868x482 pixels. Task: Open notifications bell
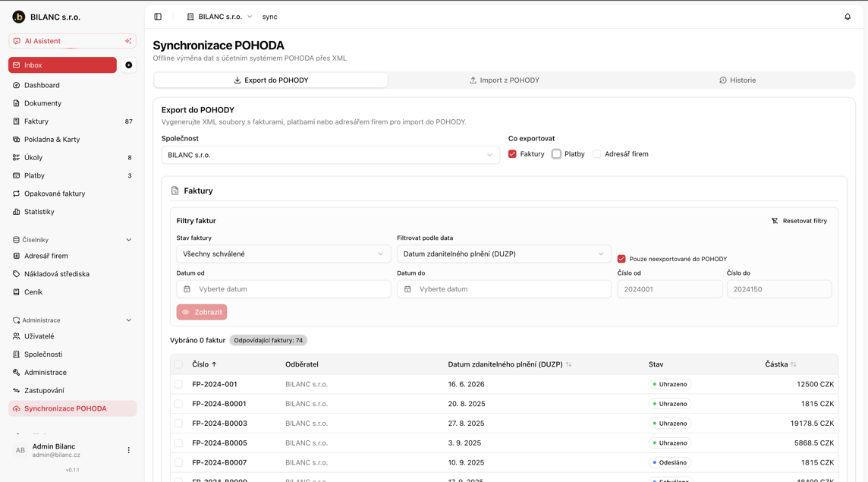click(x=848, y=17)
